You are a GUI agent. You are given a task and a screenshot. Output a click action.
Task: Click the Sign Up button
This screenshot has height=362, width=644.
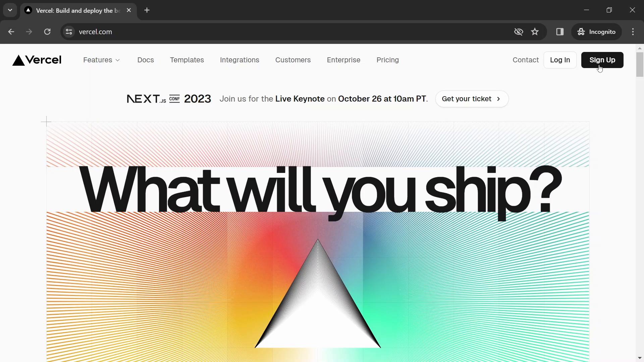pyautogui.click(x=602, y=60)
